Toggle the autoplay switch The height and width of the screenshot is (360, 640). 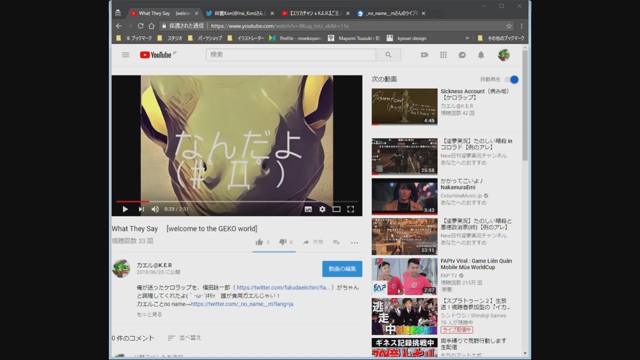512,80
